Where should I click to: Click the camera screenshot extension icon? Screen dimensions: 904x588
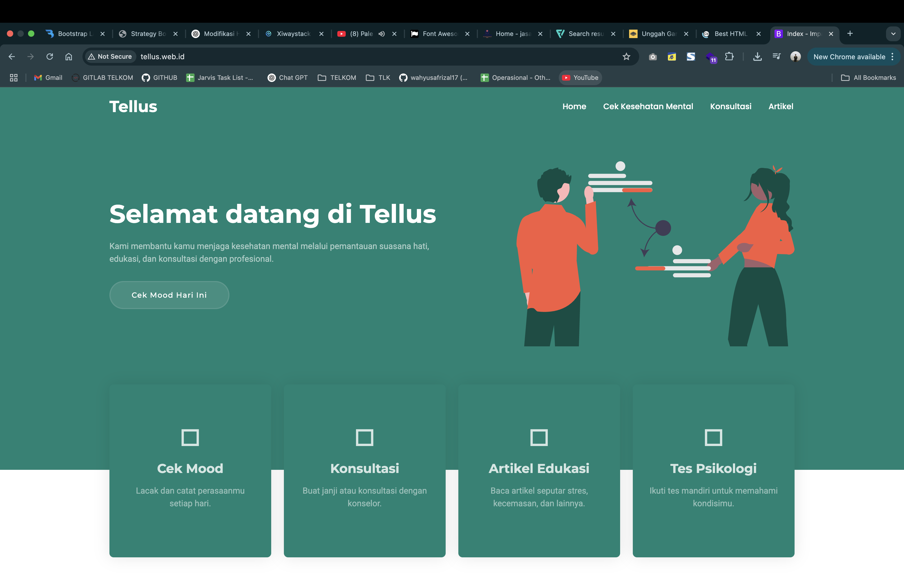pos(653,57)
